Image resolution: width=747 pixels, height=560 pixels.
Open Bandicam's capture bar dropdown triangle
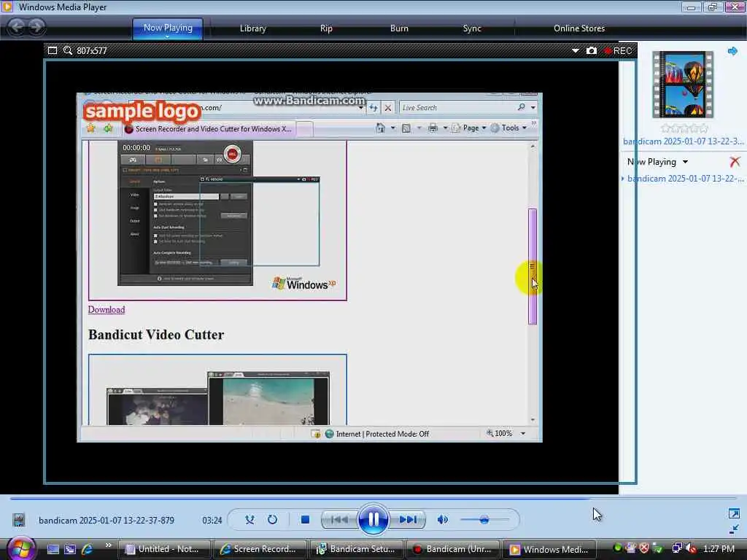pyautogui.click(x=576, y=50)
